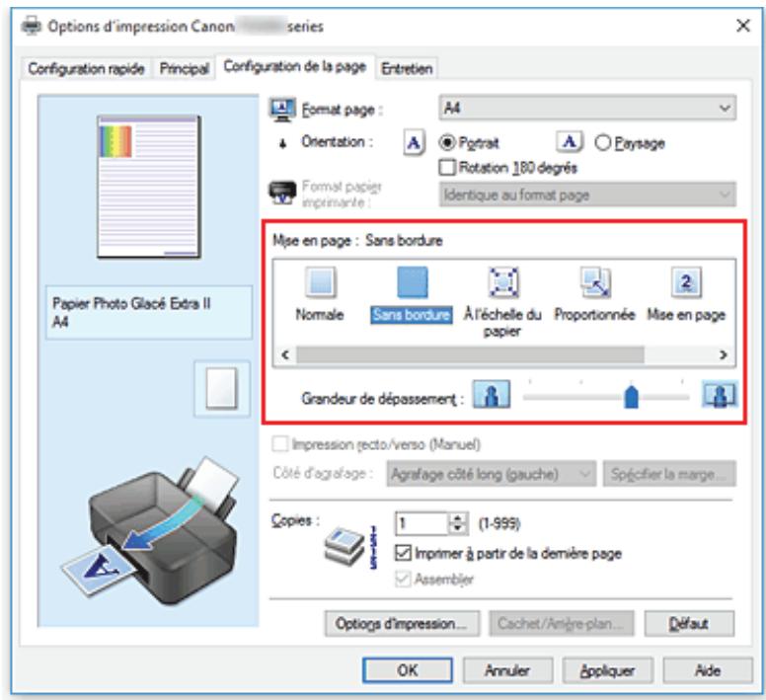Toggle Impression recto/verso (Manuel) checkbox
The height and width of the screenshot is (700, 766).
tap(280, 444)
